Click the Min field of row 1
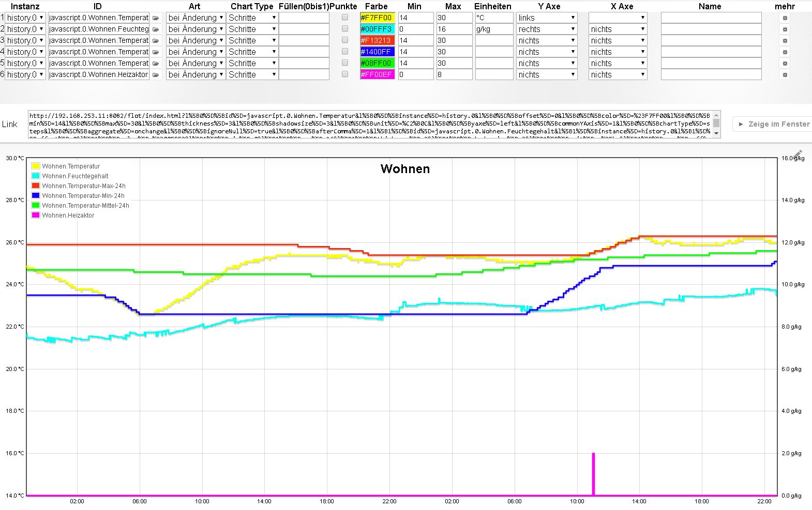The height and width of the screenshot is (510, 812). [416, 18]
